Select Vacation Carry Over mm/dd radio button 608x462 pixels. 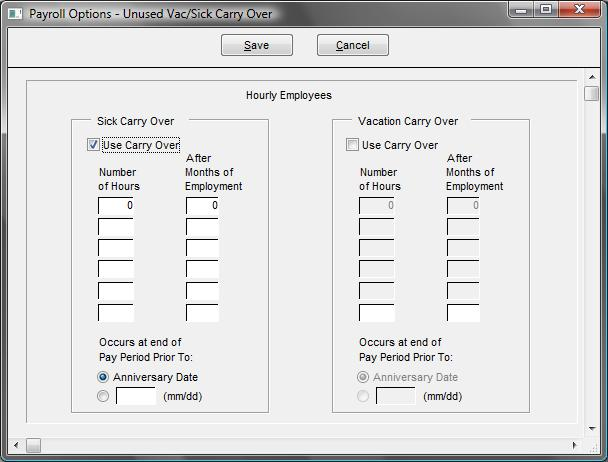[x=363, y=396]
